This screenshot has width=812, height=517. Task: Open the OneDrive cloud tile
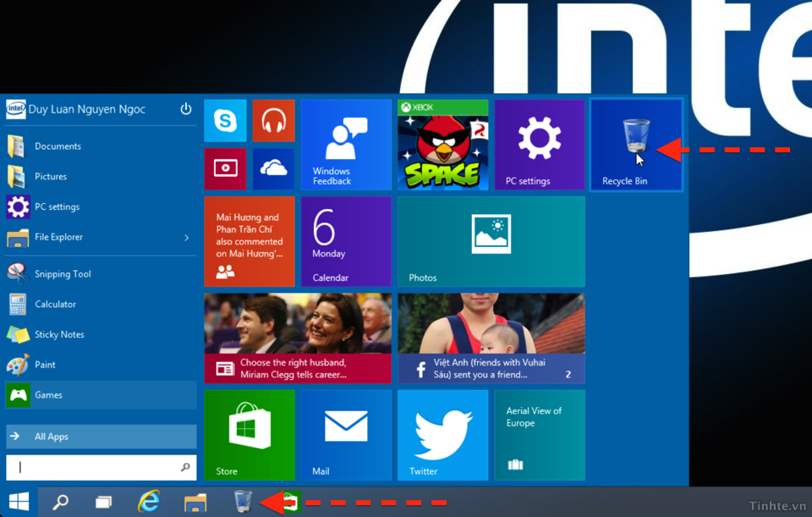pyautogui.click(x=273, y=169)
